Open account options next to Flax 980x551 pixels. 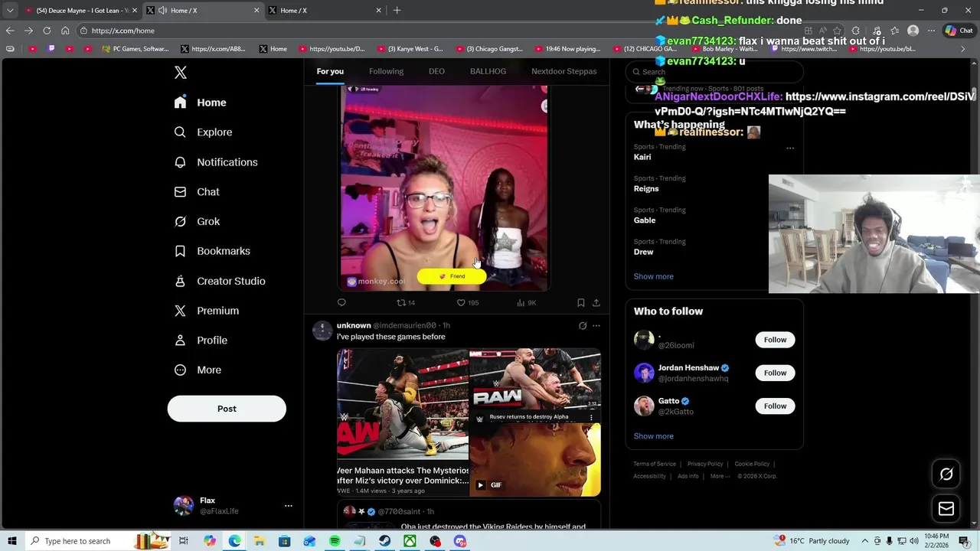(289, 506)
